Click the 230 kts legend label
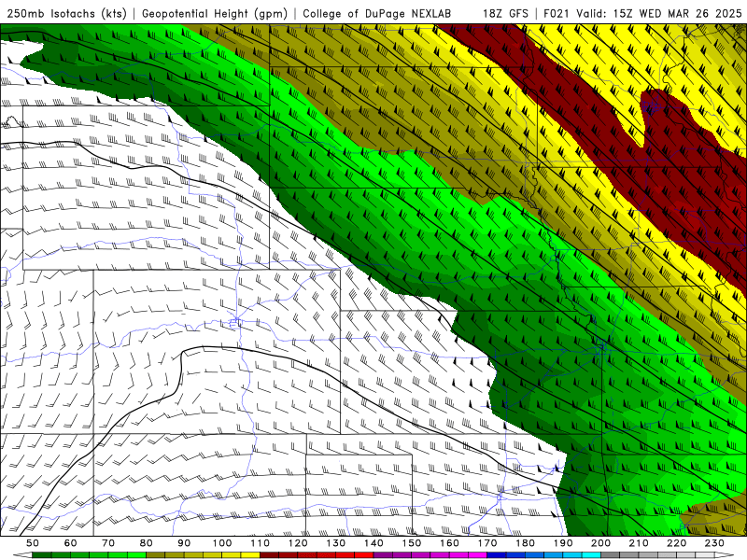The image size is (747, 560). coord(714,543)
